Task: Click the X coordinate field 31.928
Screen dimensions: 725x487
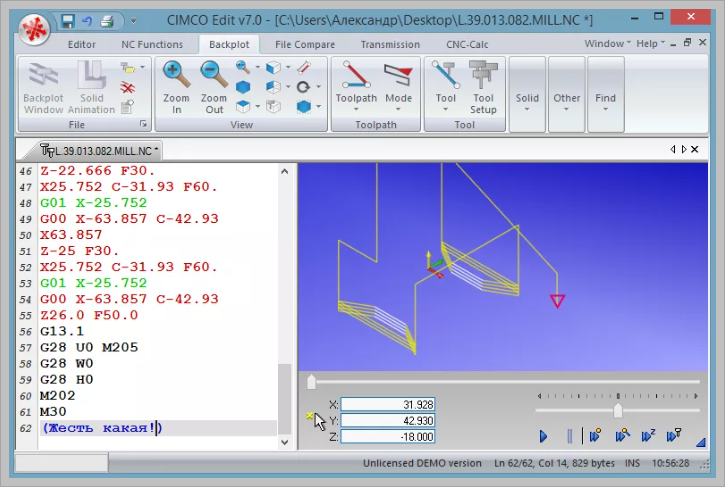Action: coord(387,405)
